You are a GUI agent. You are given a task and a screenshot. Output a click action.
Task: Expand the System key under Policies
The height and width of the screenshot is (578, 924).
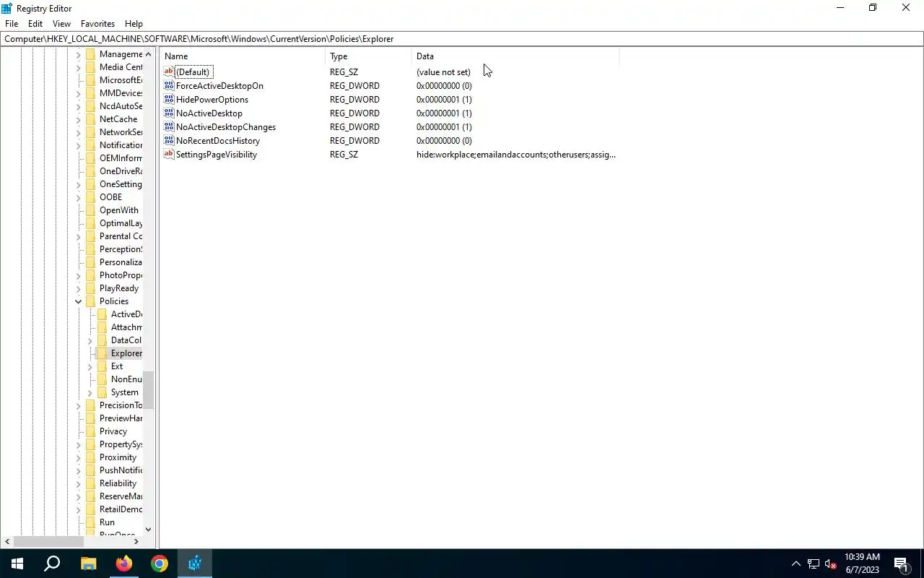pyautogui.click(x=90, y=392)
